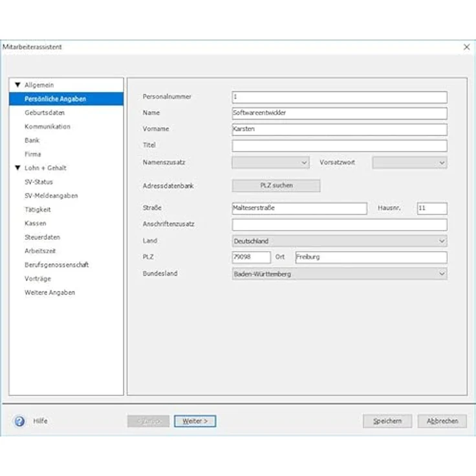This screenshot has width=476, height=476.
Task: Click the PLZ suchen button
Action: 276,186
